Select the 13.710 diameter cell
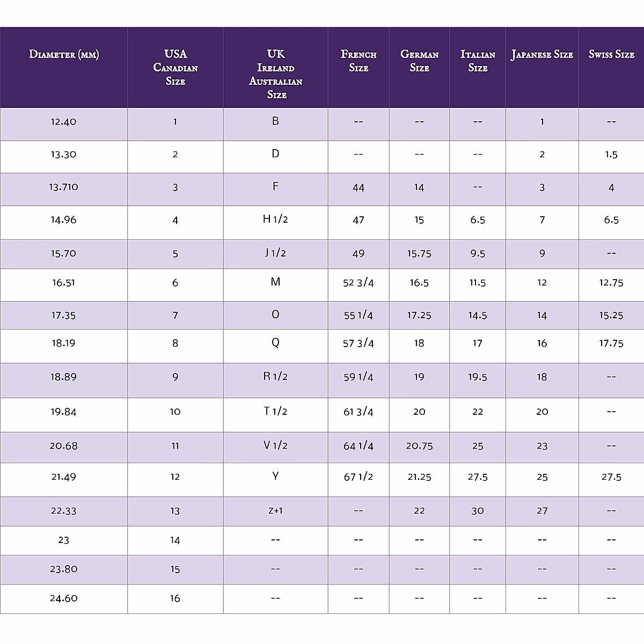This screenshot has height=644, width=644. coord(64,187)
